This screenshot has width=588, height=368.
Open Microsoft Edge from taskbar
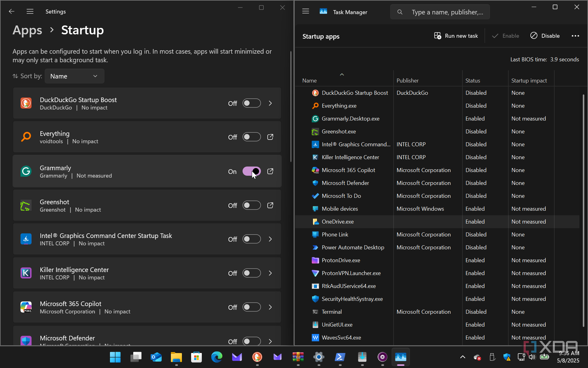tap(217, 357)
